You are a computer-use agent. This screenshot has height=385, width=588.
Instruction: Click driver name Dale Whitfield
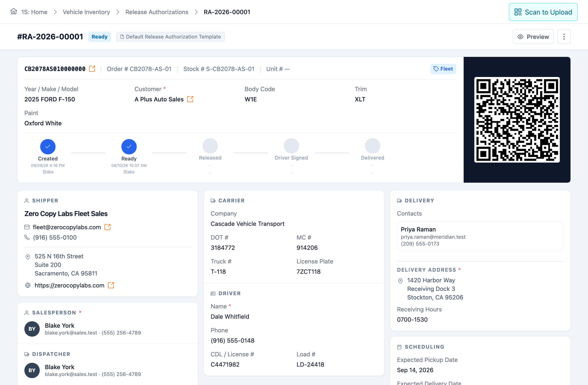tap(230, 317)
